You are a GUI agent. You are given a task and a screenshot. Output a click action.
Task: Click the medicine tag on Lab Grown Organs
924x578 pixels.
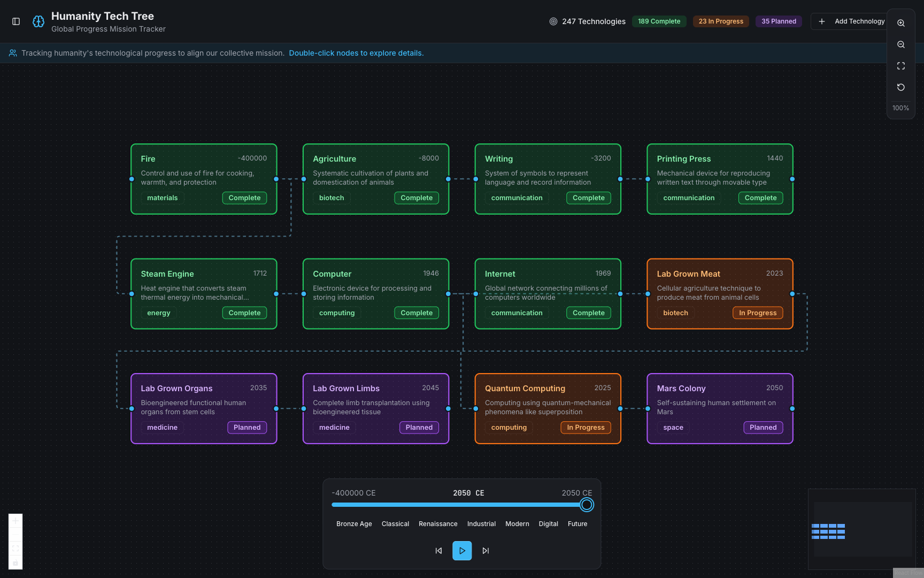pyautogui.click(x=162, y=428)
